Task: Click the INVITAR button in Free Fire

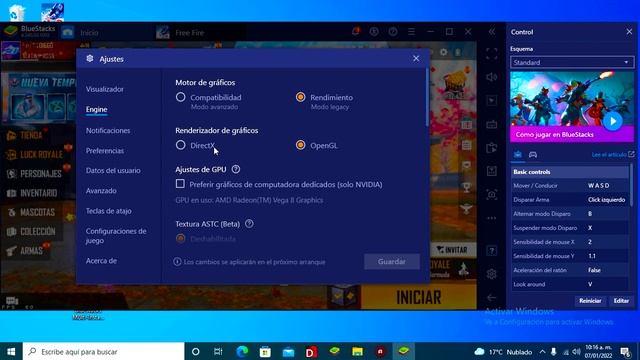Action: coord(453,249)
